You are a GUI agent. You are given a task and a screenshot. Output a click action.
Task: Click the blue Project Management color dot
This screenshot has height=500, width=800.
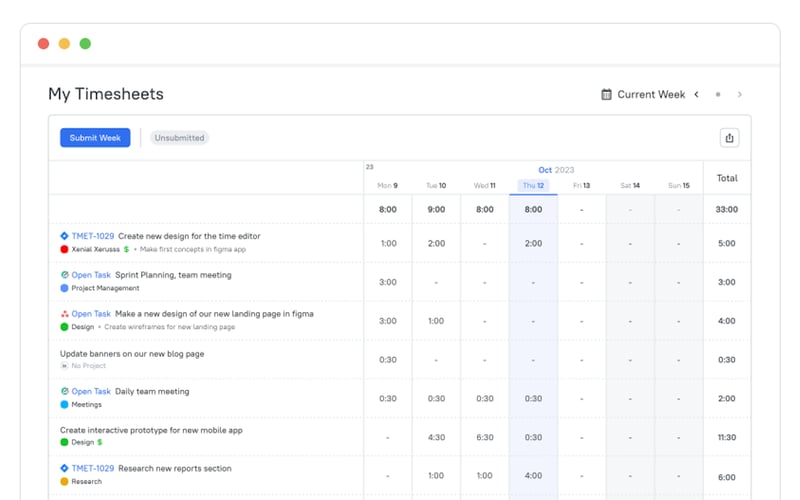pyautogui.click(x=64, y=288)
